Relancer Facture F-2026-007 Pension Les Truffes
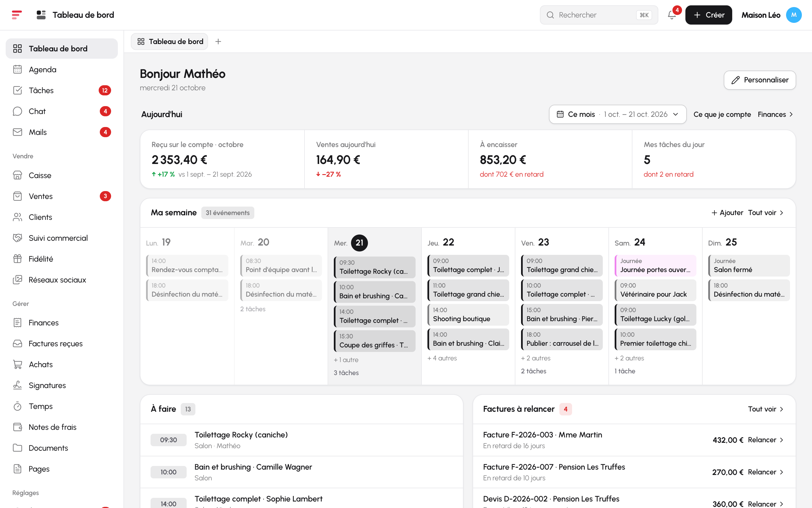 [766, 472]
